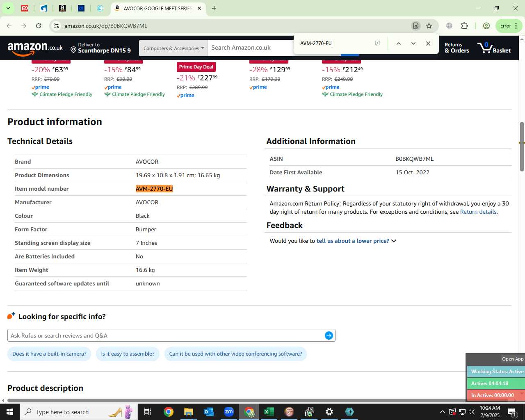The image size is (525, 420).
Task: Close the find bar
Action: point(428,43)
